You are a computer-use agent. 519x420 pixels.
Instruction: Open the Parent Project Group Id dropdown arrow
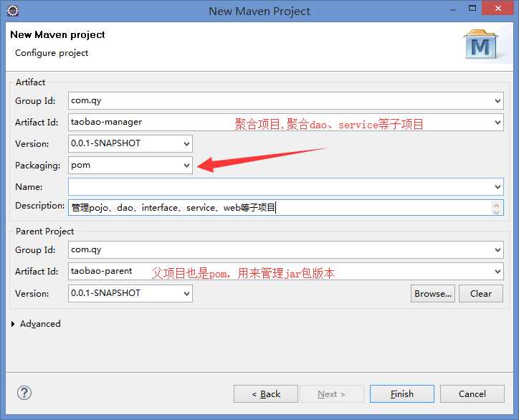(x=497, y=250)
